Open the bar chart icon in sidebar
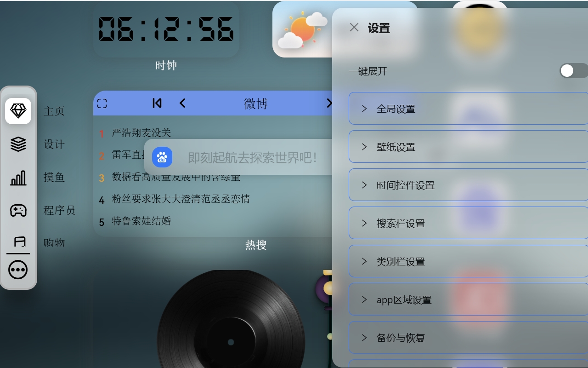The image size is (588, 368). (x=18, y=178)
